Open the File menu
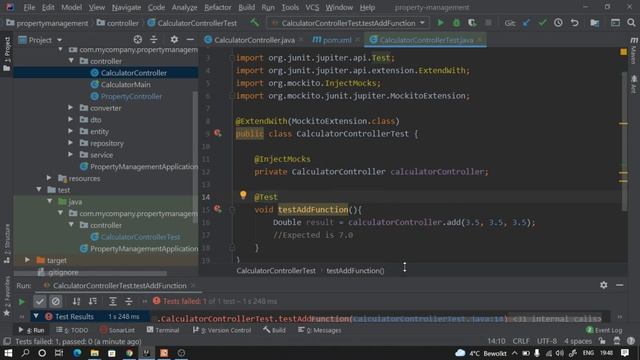This screenshot has width=640, height=360. (x=29, y=7)
